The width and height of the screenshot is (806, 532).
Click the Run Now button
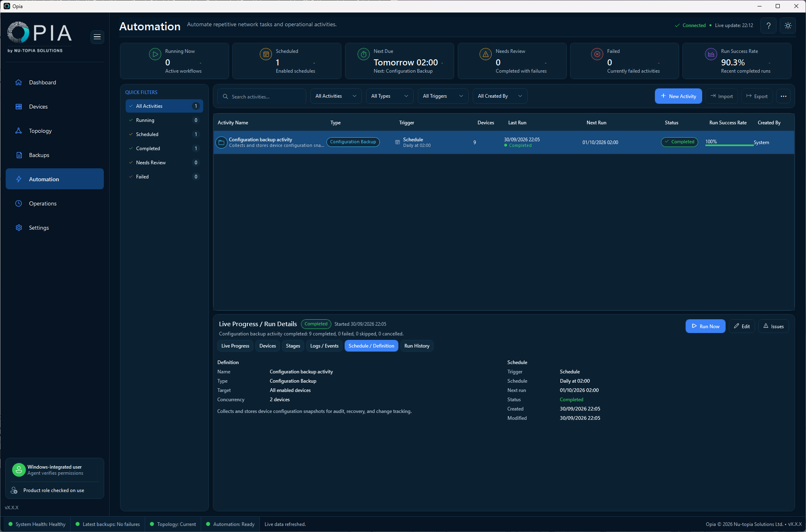pos(705,326)
